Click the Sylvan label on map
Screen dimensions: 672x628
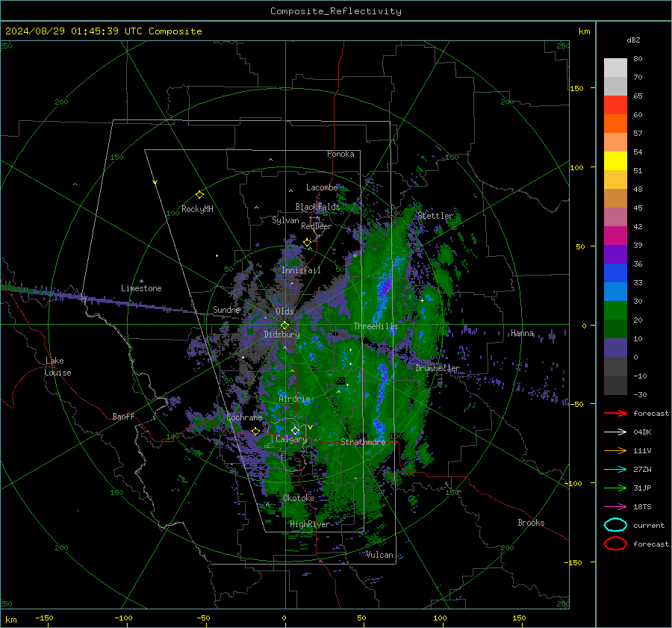(x=285, y=220)
